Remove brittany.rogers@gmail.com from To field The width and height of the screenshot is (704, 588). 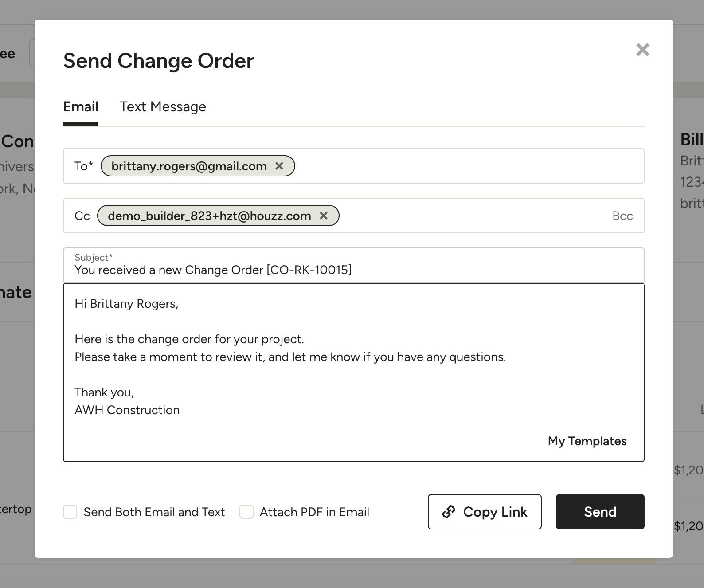tap(279, 166)
